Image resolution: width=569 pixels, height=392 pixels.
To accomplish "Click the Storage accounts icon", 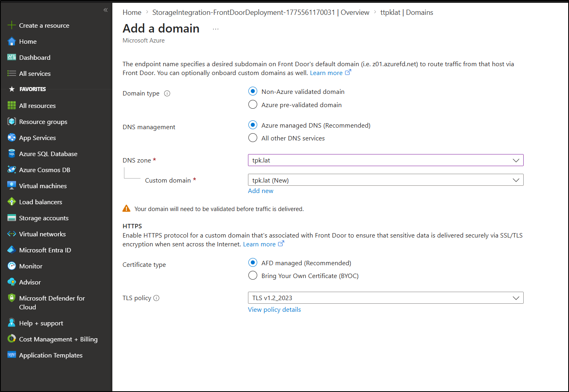I will 12,218.
